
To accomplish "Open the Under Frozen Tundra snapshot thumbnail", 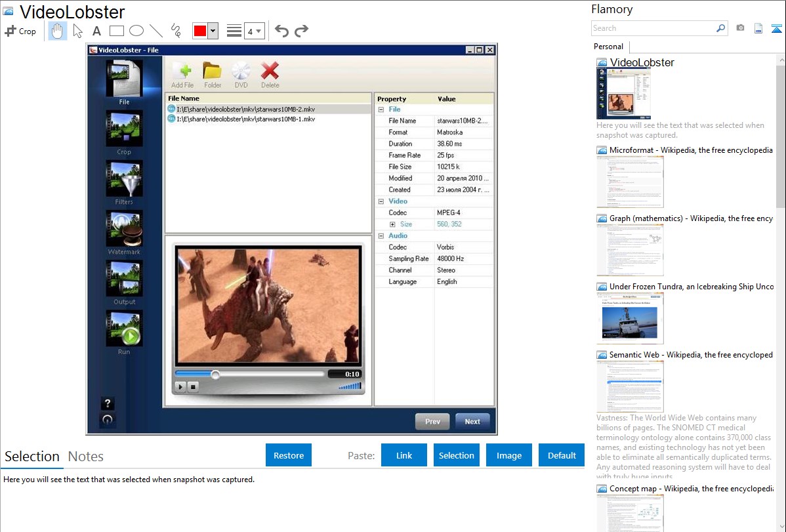I will coord(630,318).
